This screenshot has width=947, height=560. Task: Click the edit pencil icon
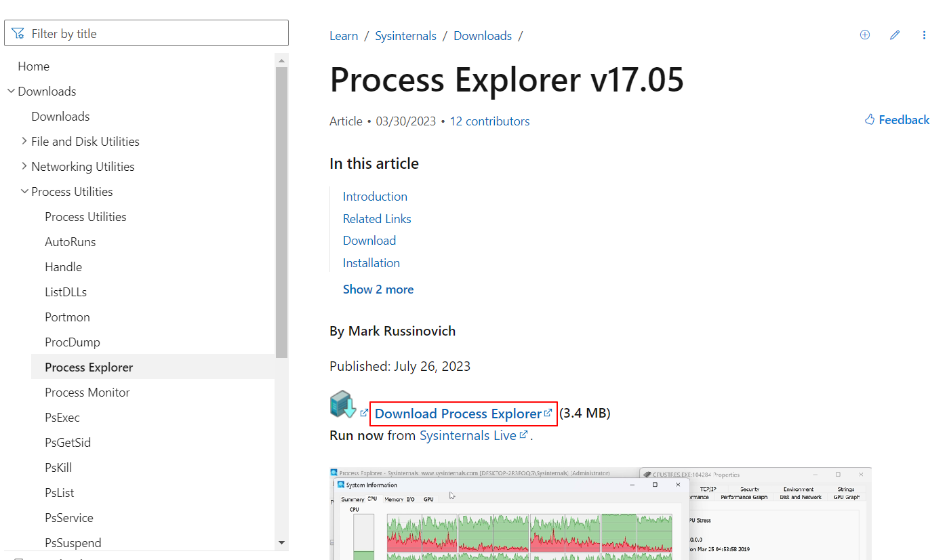pyautogui.click(x=895, y=35)
